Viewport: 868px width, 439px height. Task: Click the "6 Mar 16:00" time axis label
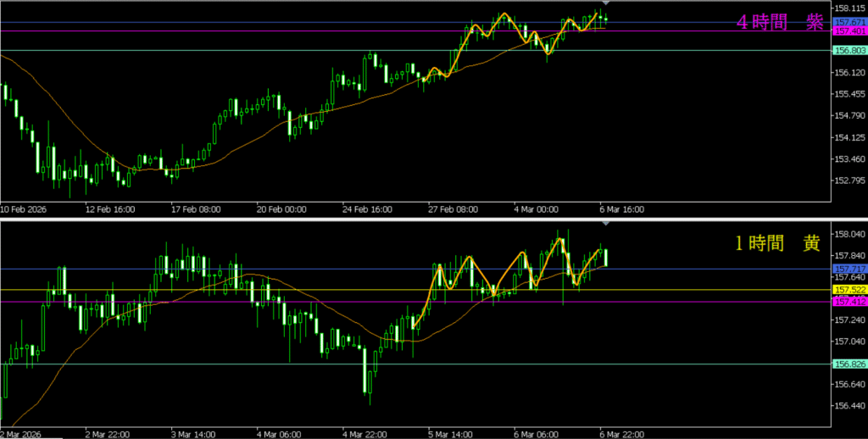click(x=623, y=208)
